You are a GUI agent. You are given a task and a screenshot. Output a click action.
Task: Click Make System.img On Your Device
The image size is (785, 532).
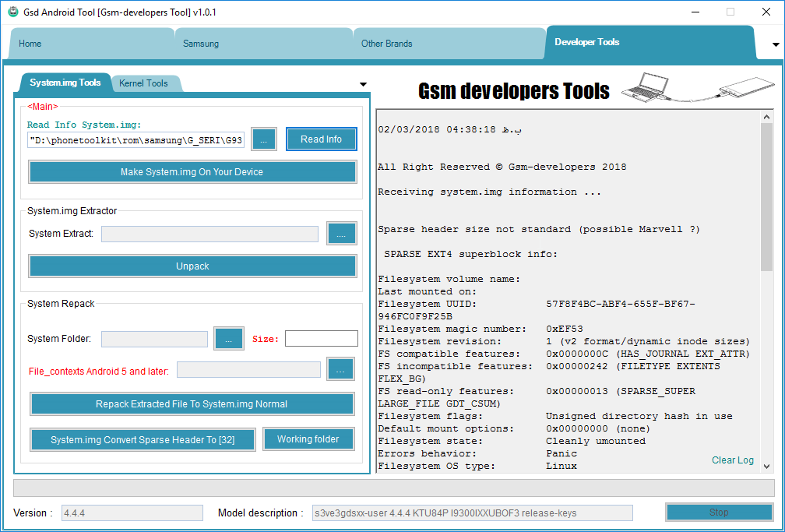[x=192, y=172]
